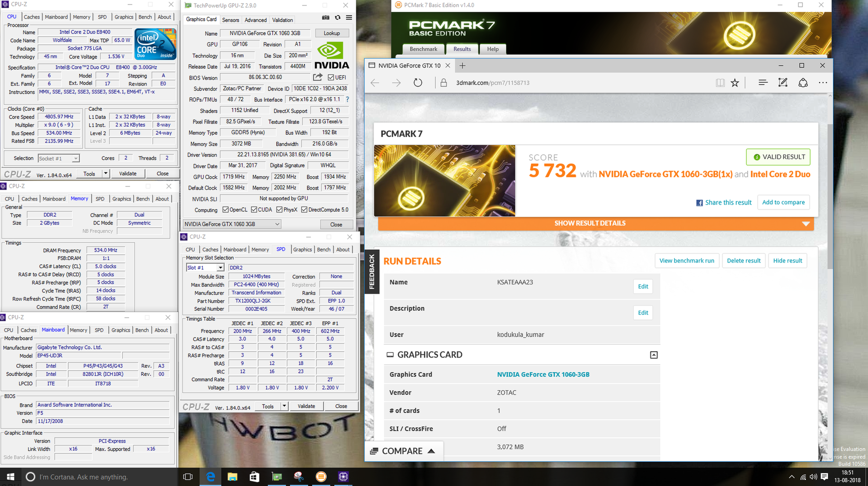This screenshot has width=868, height=486.
Task: Open the Action Center notification icon
Action: pos(824,477)
